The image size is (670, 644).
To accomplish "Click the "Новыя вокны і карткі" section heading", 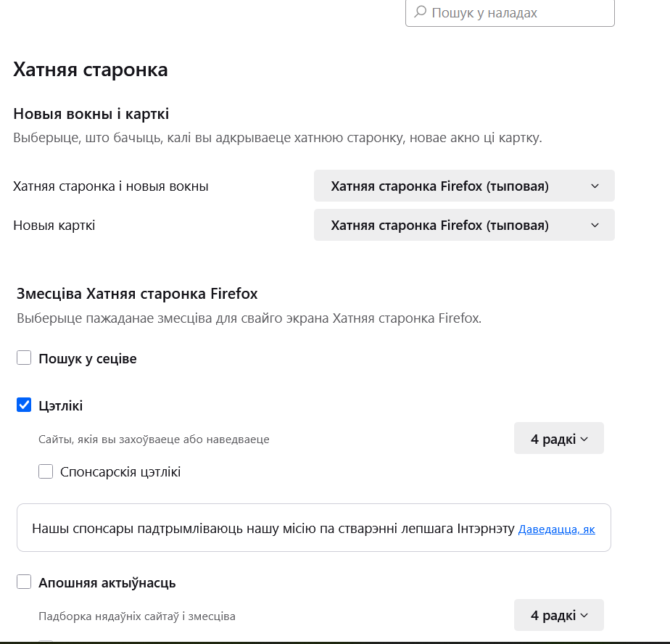I will pyautogui.click(x=91, y=114).
